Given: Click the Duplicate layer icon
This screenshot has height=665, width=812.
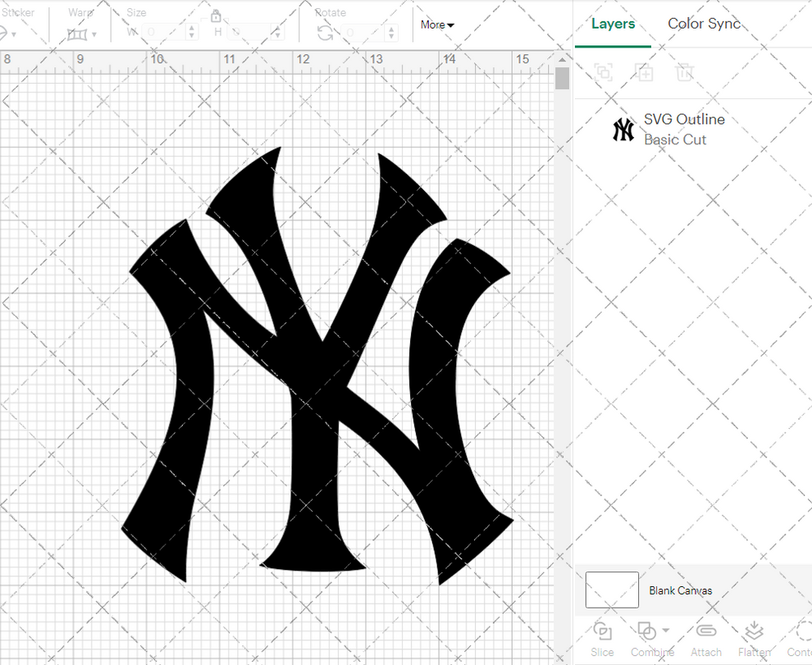Looking at the screenshot, I should pos(644,72).
